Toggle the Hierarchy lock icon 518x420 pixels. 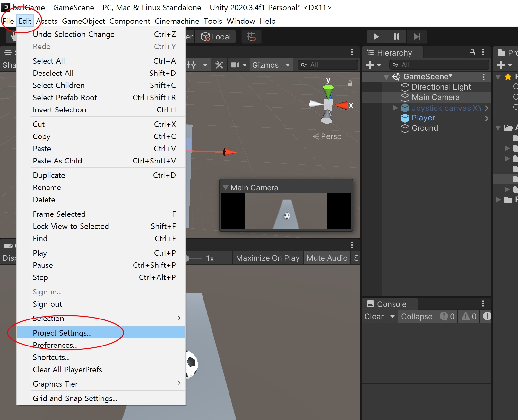click(x=472, y=52)
